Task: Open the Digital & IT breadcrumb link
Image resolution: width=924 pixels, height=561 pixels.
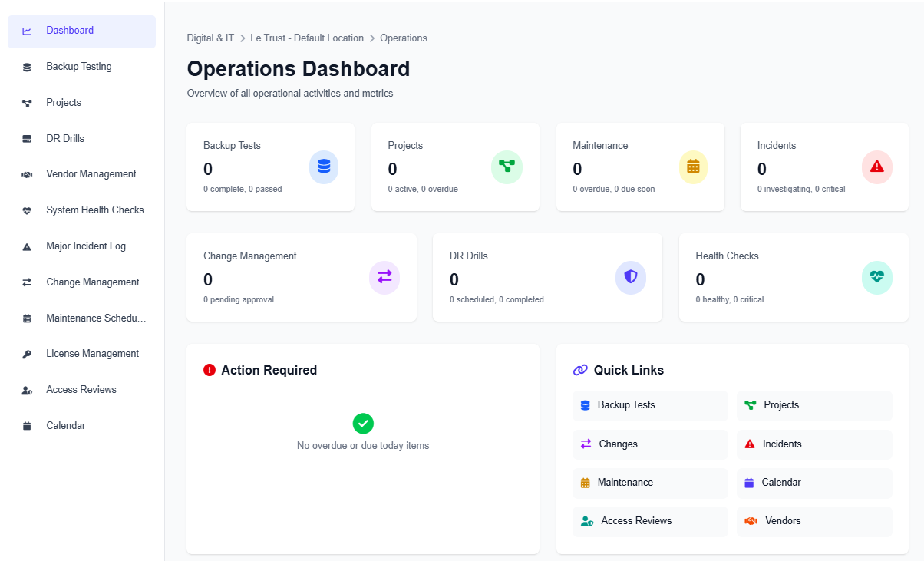Action: click(210, 38)
